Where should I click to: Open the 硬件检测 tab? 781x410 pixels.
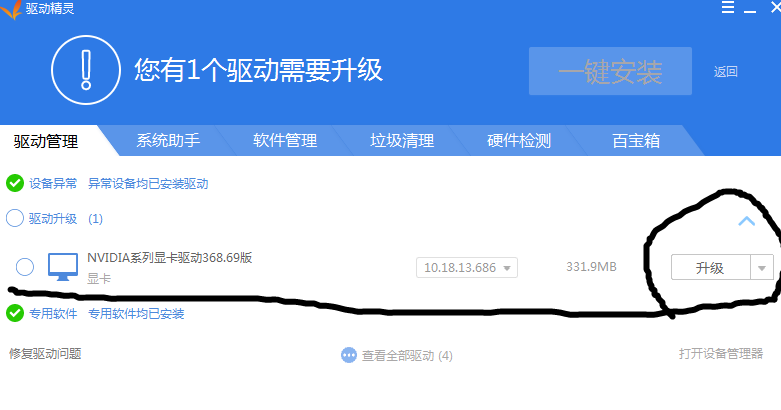click(519, 140)
